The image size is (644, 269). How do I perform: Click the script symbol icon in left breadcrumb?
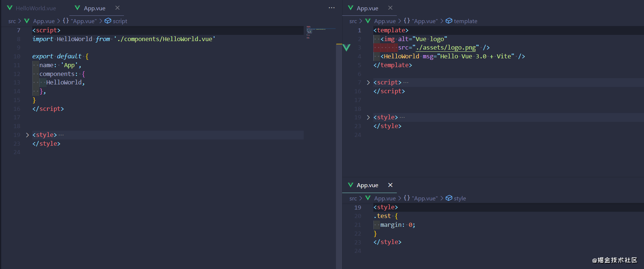[x=108, y=21]
